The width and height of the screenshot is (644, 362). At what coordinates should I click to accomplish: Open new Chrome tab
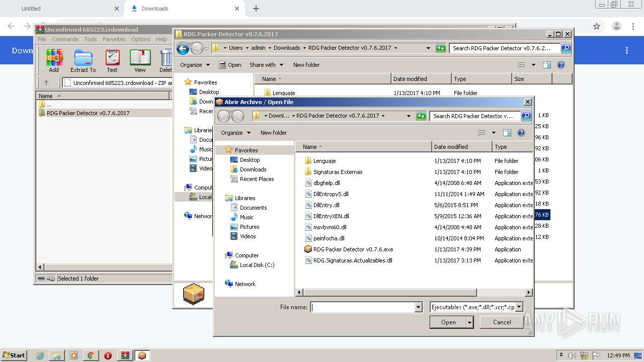(256, 9)
